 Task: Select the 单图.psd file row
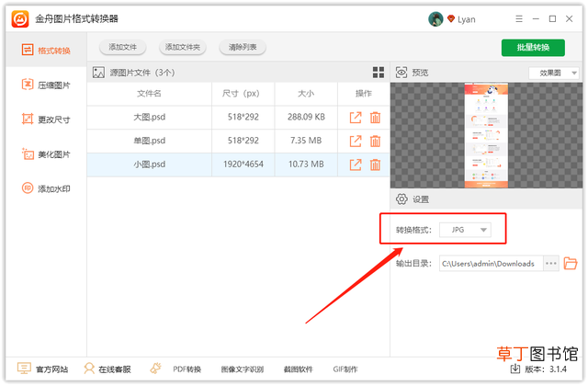click(x=238, y=141)
